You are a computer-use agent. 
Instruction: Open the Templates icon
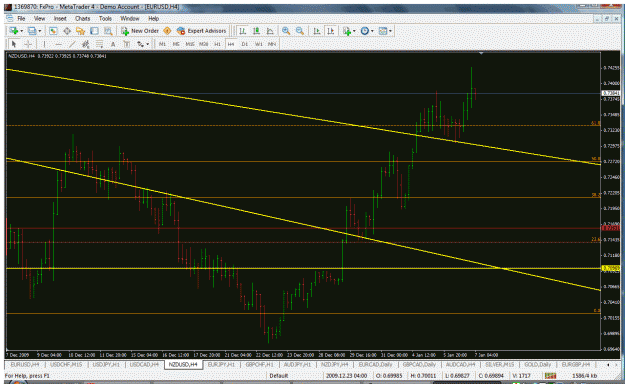click(x=383, y=31)
